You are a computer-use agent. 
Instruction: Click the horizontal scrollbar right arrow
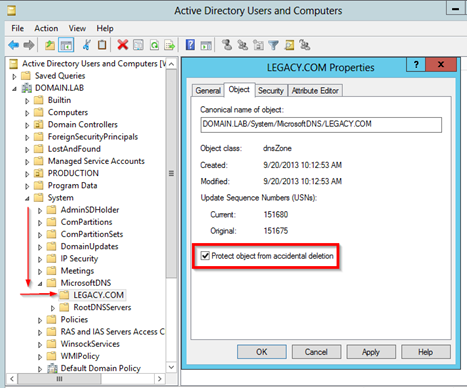(159, 379)
